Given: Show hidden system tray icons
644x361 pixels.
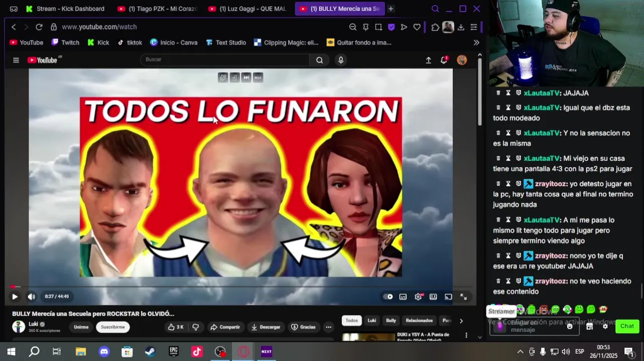Looking at the screenshot, I should pyautogui.click(x=520, y=351).
